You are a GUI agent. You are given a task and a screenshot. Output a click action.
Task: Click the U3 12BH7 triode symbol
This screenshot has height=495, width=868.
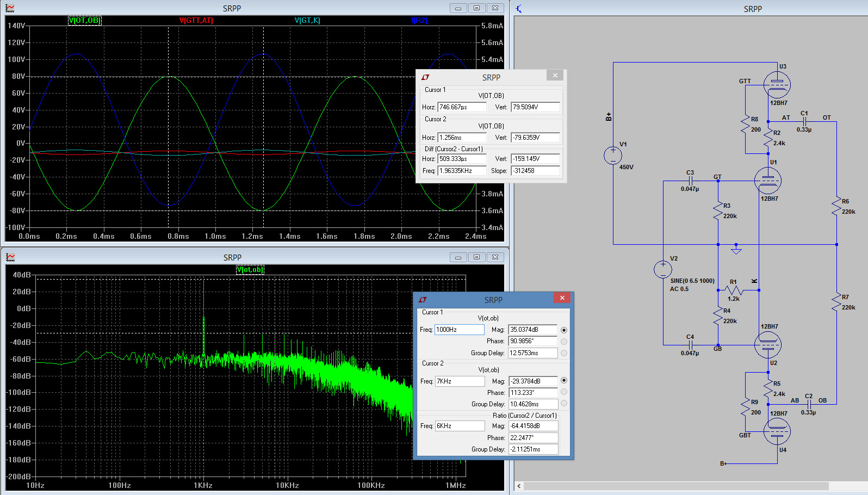pos(777,85)
